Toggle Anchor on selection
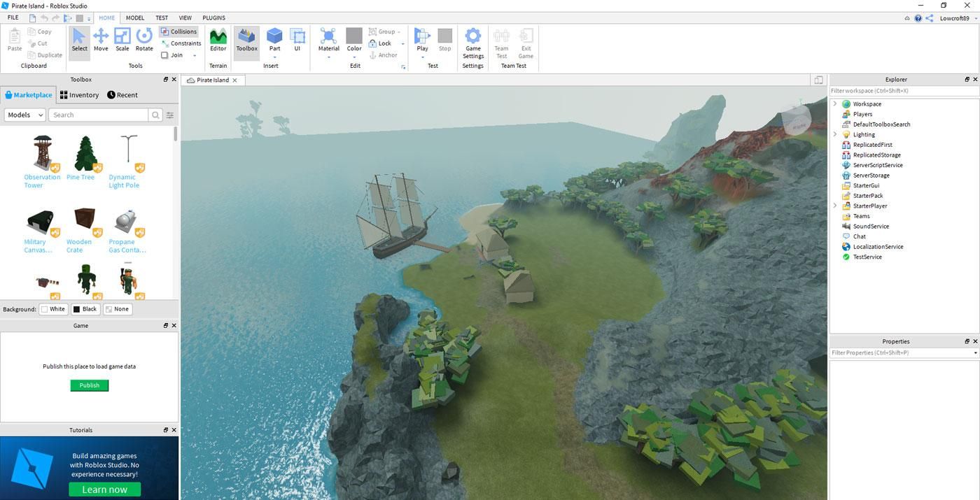980x500 pixels. (383, 55)
